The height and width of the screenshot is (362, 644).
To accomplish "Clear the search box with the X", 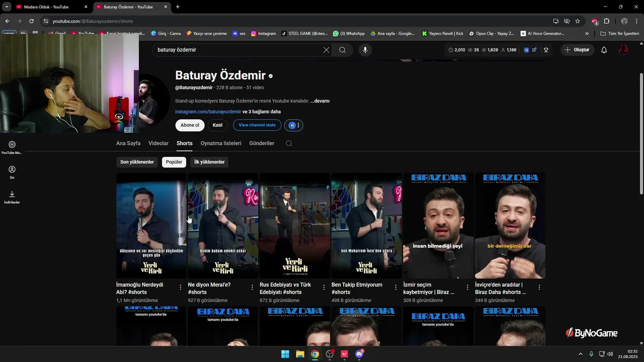I will [326, 50].
